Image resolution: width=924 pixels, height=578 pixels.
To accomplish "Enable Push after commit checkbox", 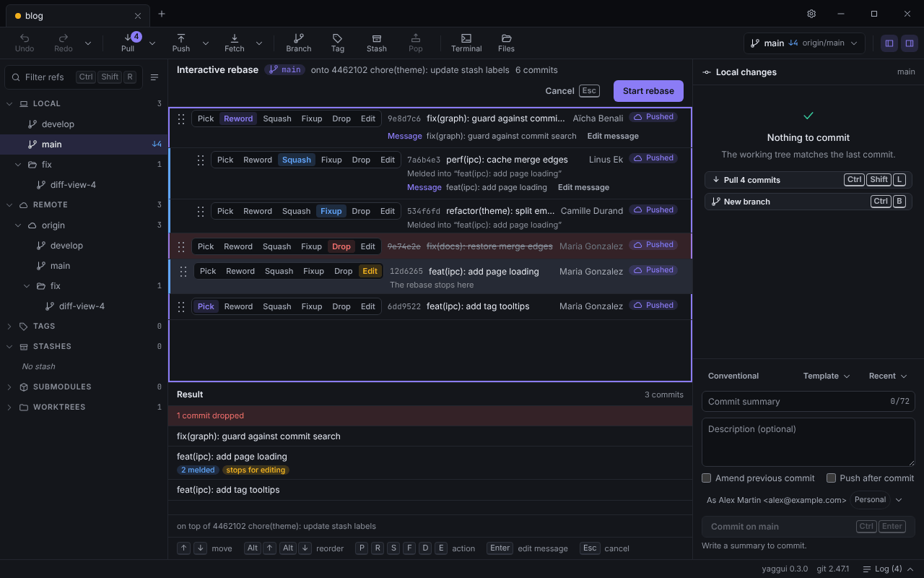I will click(831, 478).
